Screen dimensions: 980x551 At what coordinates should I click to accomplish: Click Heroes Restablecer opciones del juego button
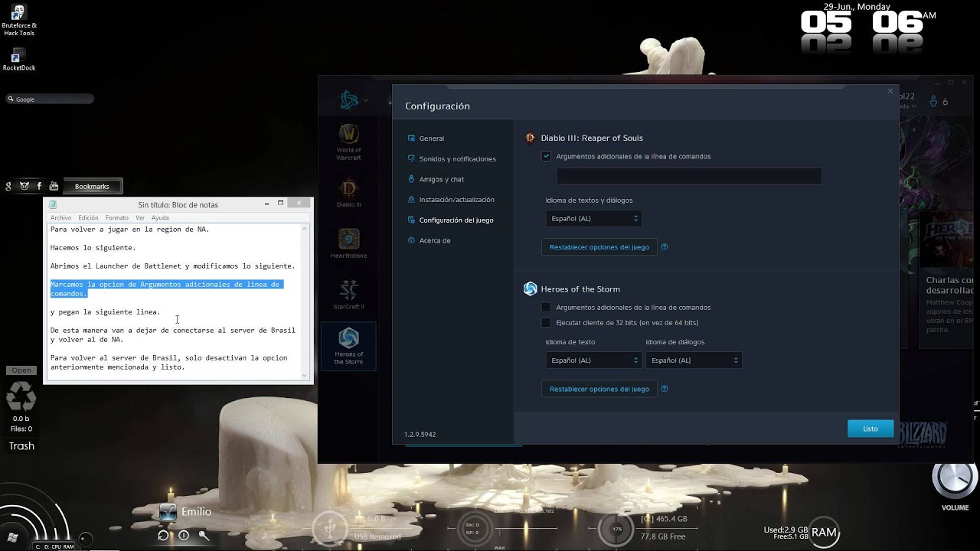(x=599, y=389)
